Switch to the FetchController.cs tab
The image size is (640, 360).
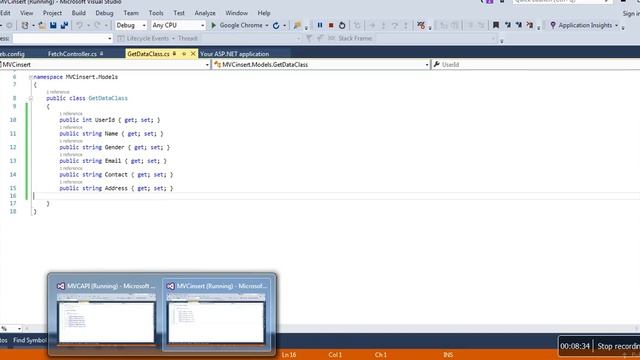click(x=72, y=53)
